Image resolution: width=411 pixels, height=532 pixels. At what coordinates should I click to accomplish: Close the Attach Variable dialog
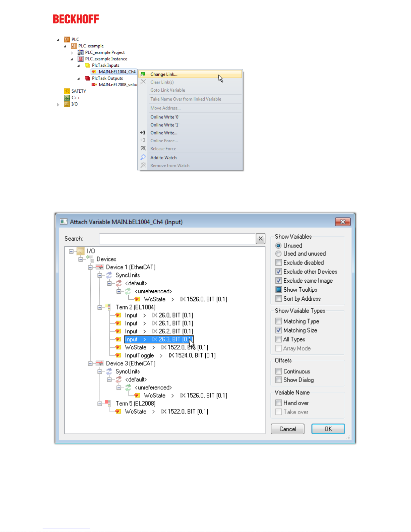[343, 222]
